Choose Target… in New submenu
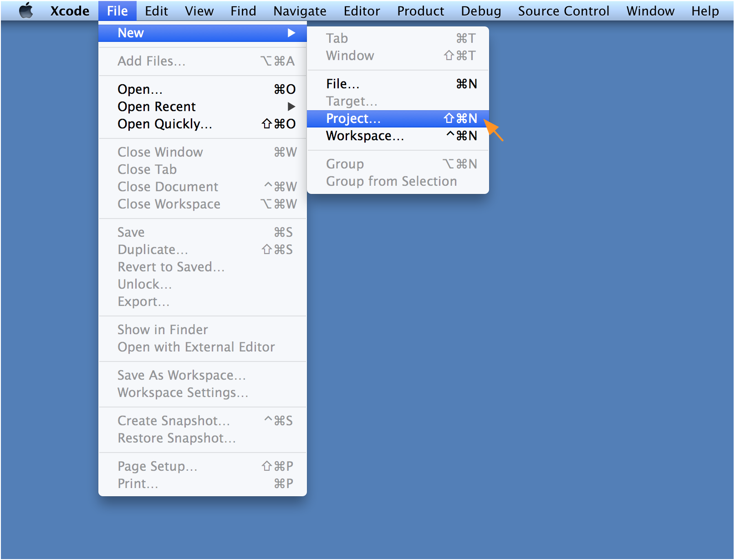This screenshot has width=735, height=560. tap(398, 101)
